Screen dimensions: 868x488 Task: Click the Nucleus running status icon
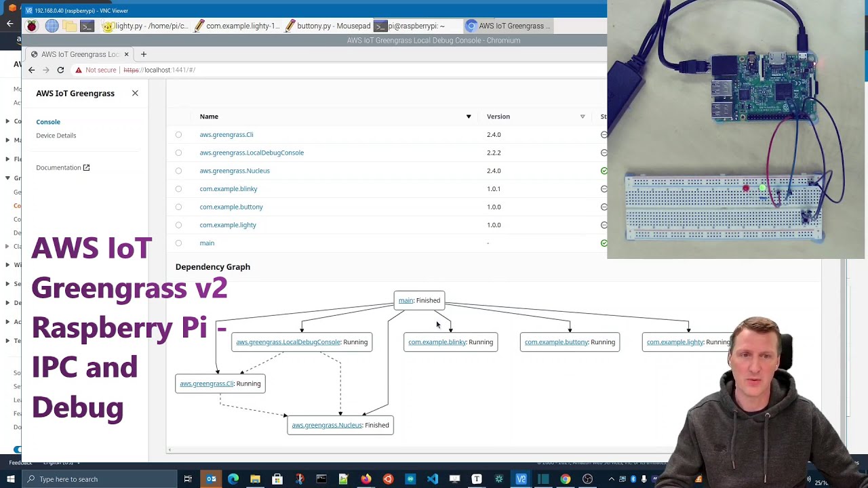point(604,171)
